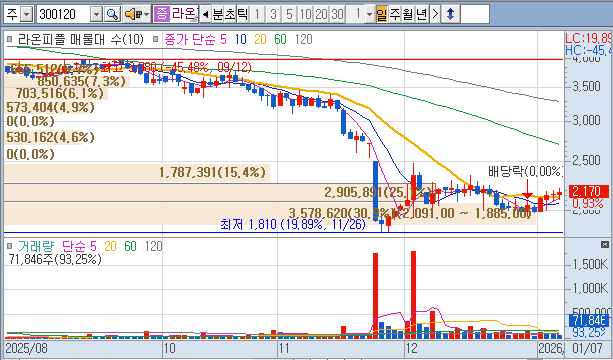Open the 주 market type dropdown
Image resolution: width=613 pixels, height=360 pixels.
[27, 14]
